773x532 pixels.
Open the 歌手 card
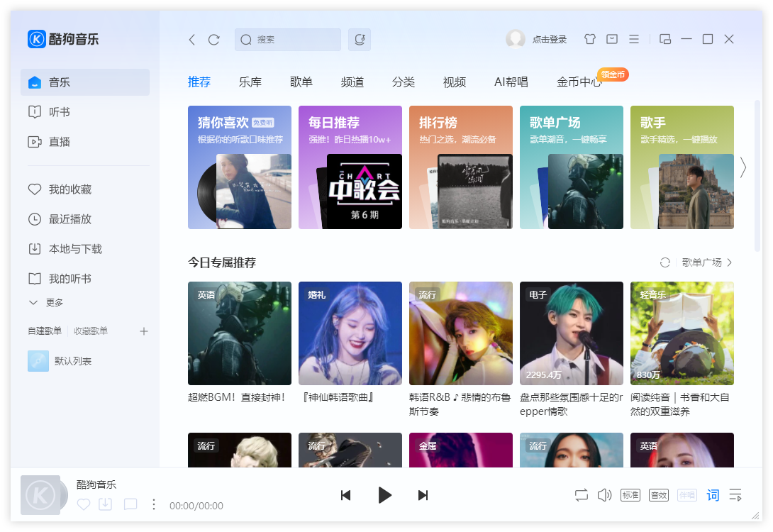click(x=682, y=167)
